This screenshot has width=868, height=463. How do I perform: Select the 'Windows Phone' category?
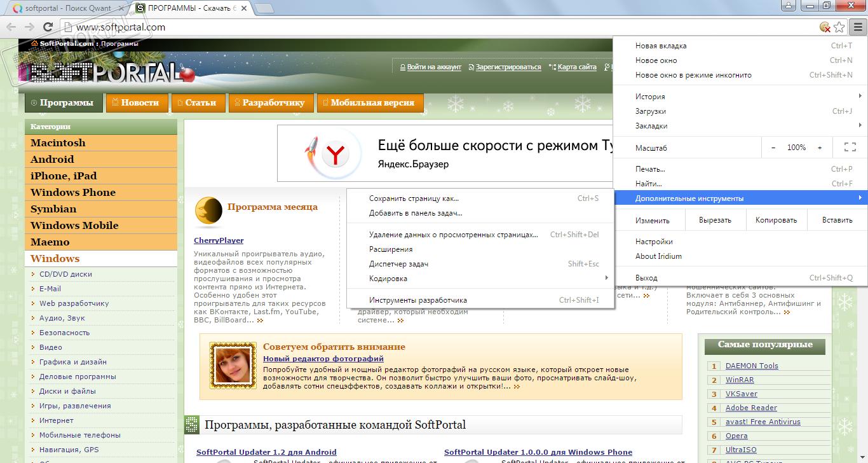[x=101, y=193]
